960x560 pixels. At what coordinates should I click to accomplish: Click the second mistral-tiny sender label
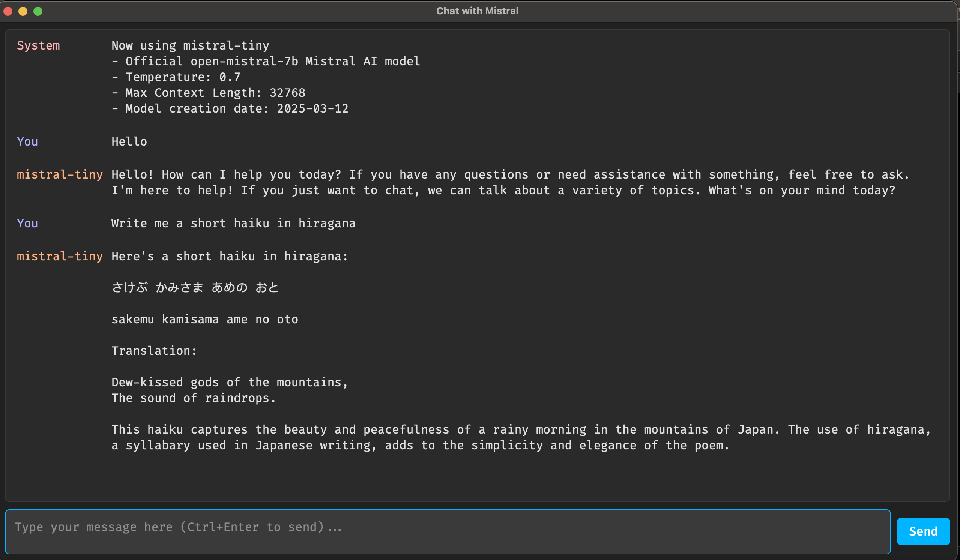click(x=59, y=256)
